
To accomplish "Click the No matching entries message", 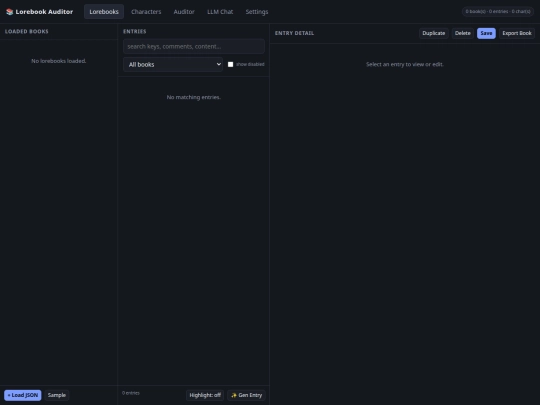I will click(x=194, y=97).
